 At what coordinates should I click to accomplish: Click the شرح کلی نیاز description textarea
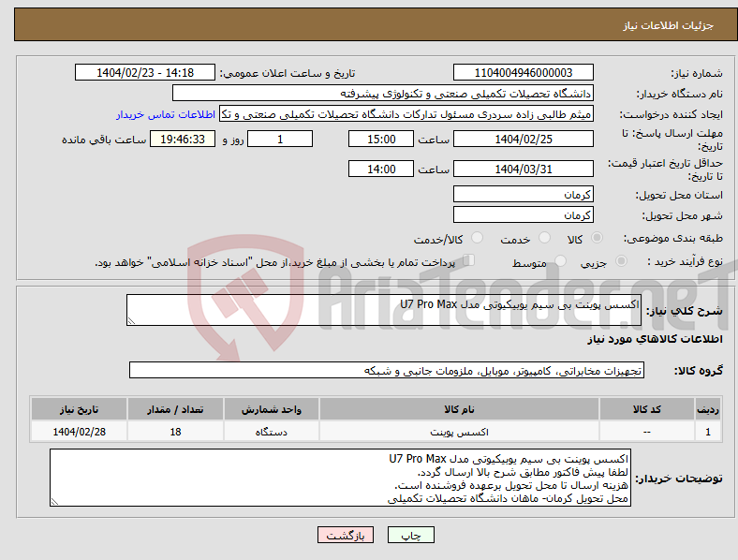[384, 310]
